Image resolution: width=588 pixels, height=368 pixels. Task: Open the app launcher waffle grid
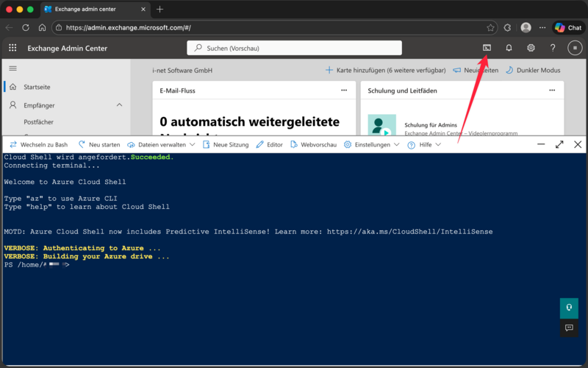(12, 48)
